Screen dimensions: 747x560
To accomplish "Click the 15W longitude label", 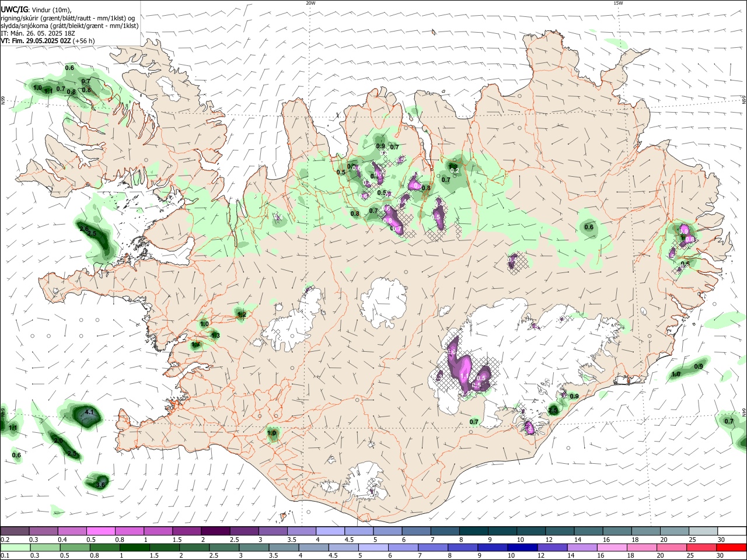I will pyautogui.click(x=618, y=3).
